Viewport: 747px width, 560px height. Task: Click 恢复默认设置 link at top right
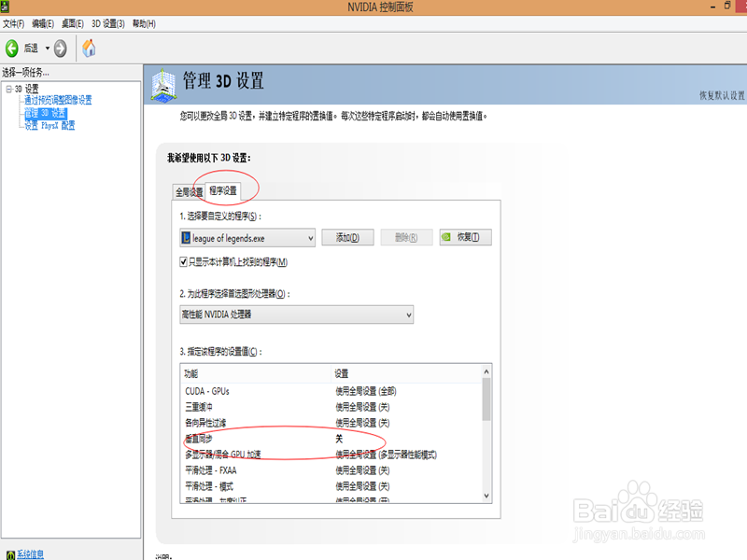coord(722,96)
